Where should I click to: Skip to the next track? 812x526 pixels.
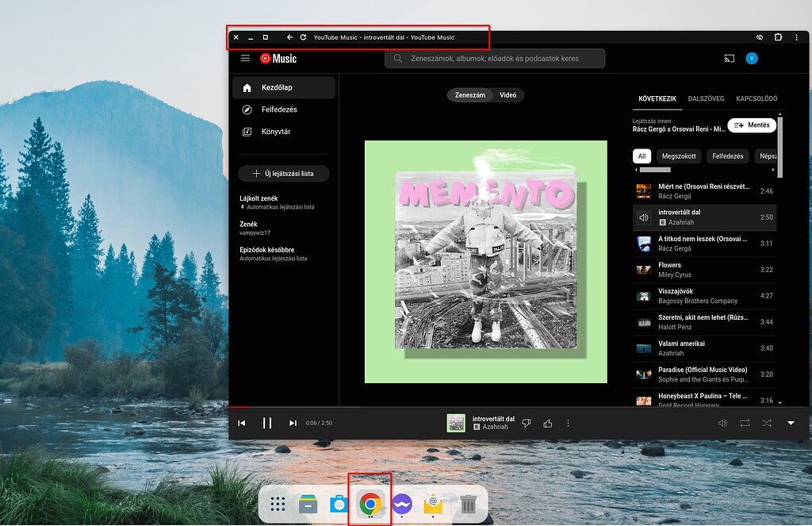coord(293,423)
